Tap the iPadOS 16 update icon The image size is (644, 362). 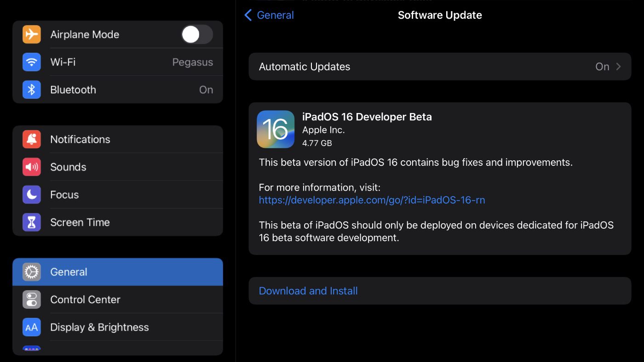point(276,129)
